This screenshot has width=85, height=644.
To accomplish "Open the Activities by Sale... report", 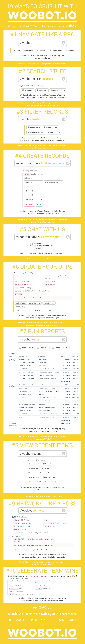I will click(x=60, y=348).
